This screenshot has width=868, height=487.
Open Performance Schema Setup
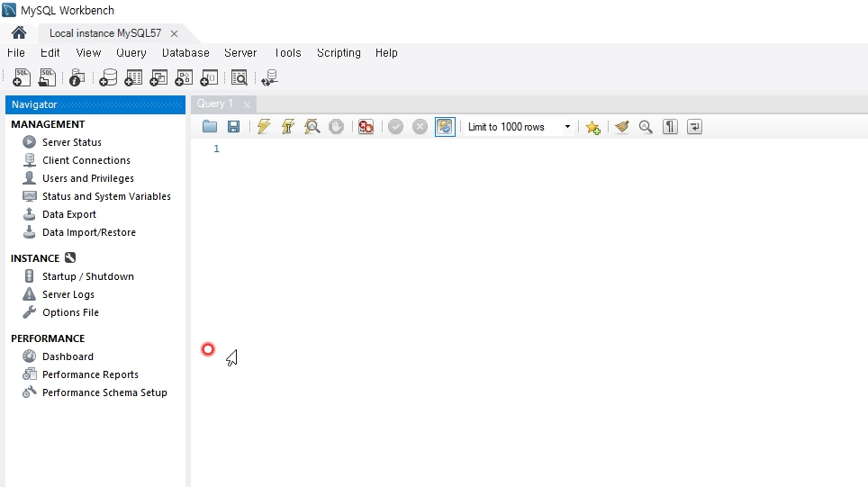point(104,392)
